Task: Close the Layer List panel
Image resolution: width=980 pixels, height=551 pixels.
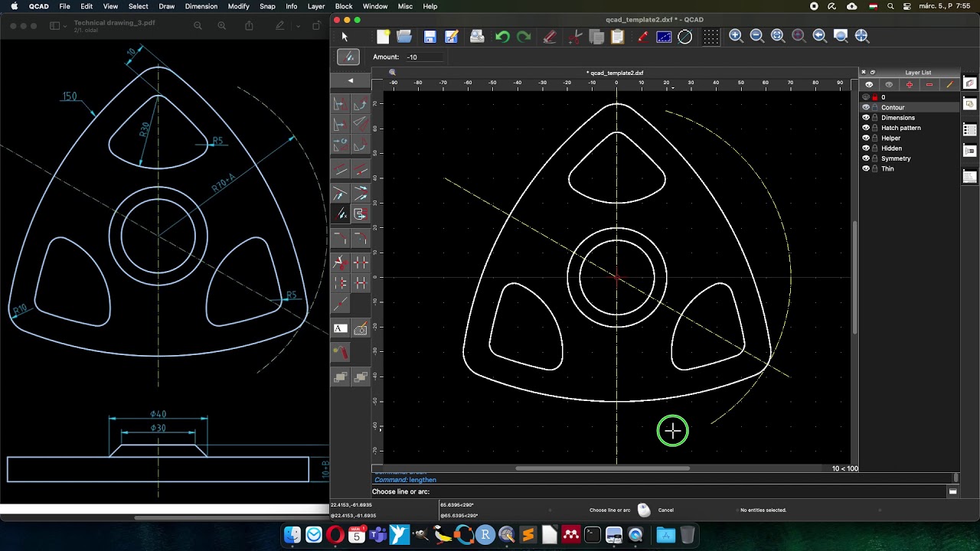Action: 864,73
